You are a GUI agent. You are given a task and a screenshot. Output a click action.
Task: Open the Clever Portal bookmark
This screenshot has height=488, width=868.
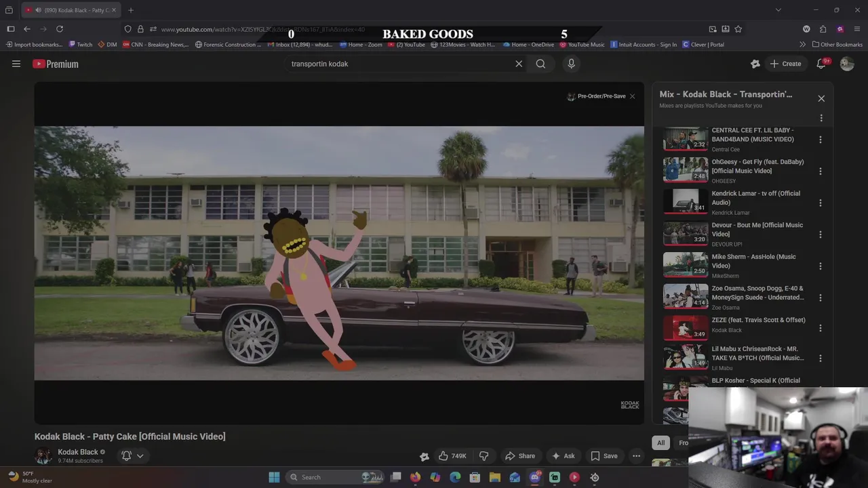(703, 45)
